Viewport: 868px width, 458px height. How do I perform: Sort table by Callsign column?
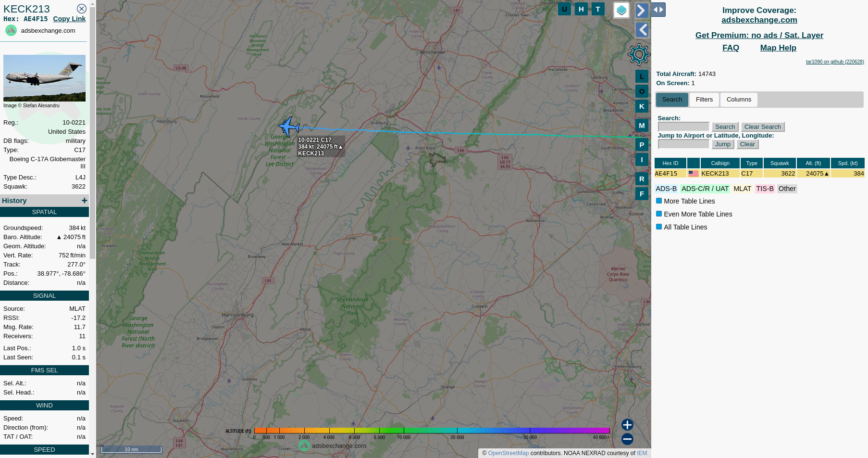pos(720,163)
